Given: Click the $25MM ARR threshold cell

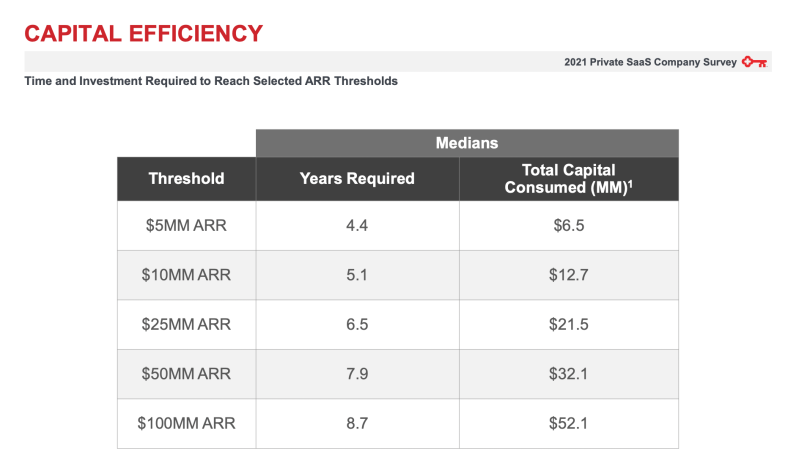Looking at the screenshot, I should (187, 324).
